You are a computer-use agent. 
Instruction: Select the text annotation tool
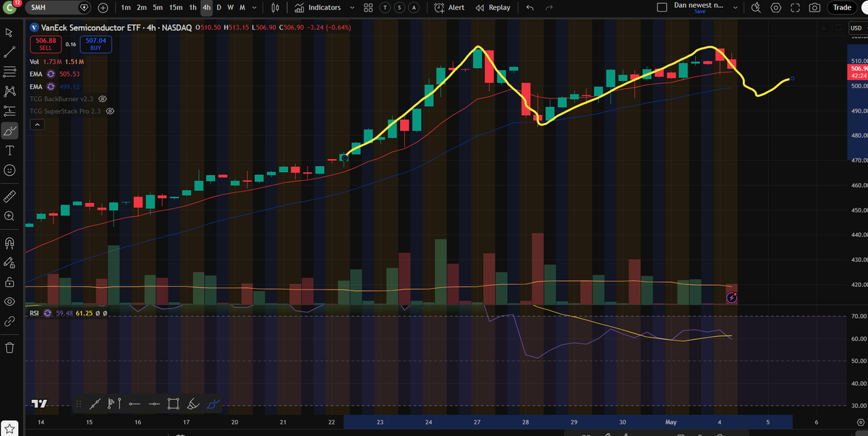(x=9, y=150)
